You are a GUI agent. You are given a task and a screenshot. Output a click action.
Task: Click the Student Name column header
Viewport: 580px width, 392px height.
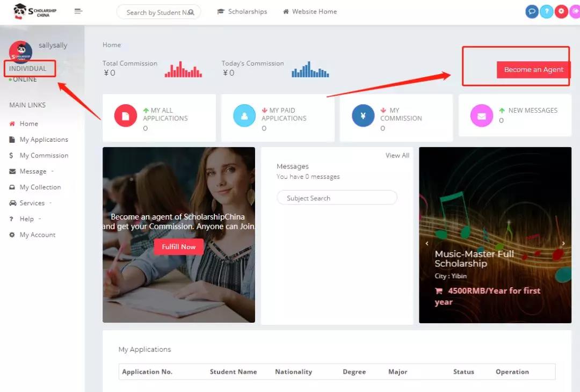pyautogui.click(x=234, y=372)
